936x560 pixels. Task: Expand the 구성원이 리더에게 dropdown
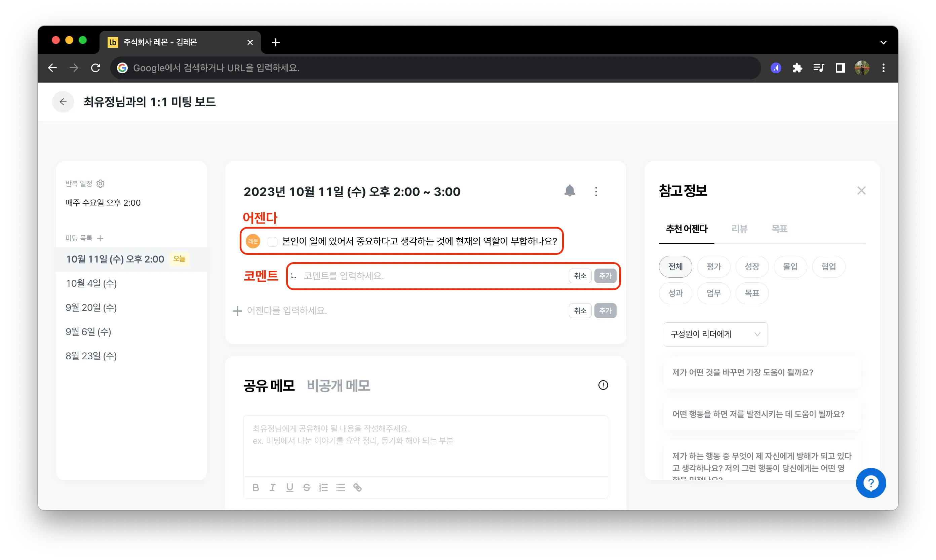coord(715,334)
